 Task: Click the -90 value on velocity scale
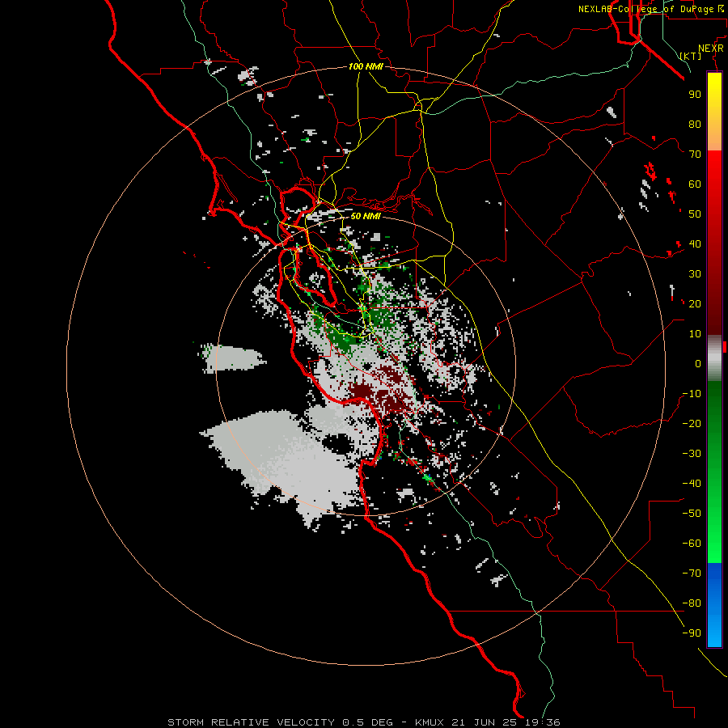pos(692,633)
